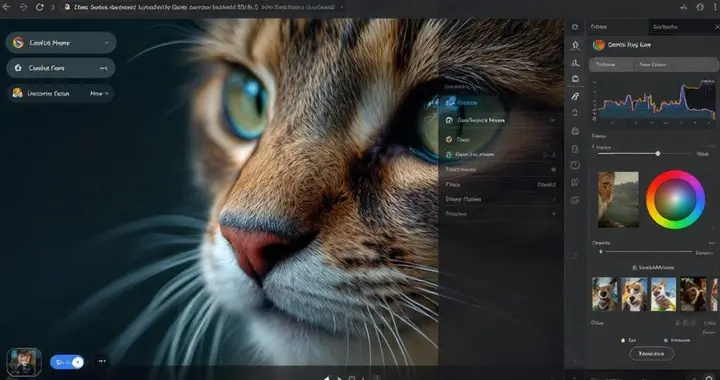Select the first dog thumbnail with the open mouth
The height and width of the screenshot is (380, 720).
[x=605, y=294]
